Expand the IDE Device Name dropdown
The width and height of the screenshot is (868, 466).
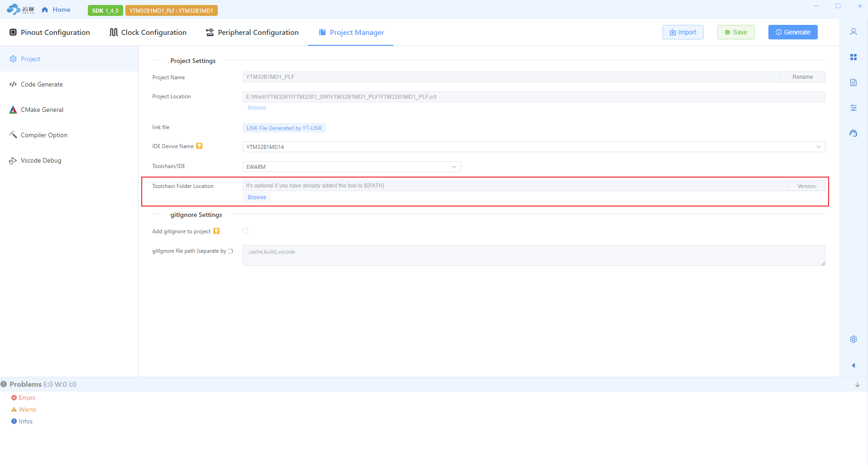click(x=533, y=147)
